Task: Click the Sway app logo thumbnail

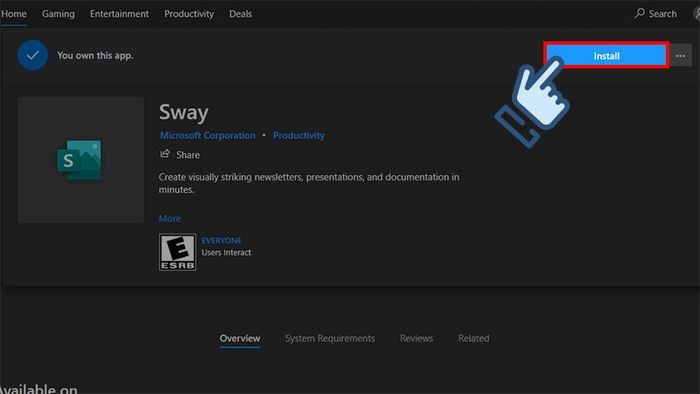Action: (x=80, y=160)
